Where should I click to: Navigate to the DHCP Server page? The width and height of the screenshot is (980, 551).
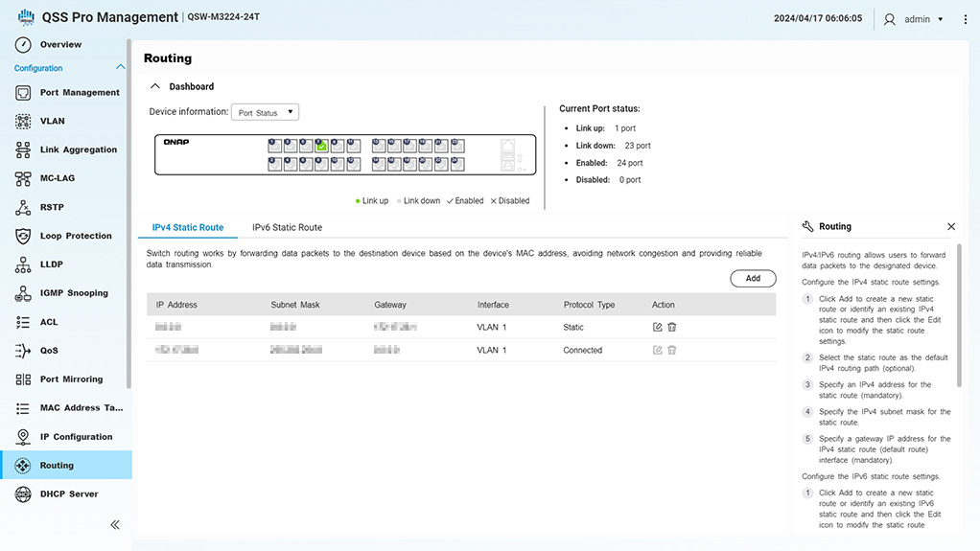click(x=68, y=494)
